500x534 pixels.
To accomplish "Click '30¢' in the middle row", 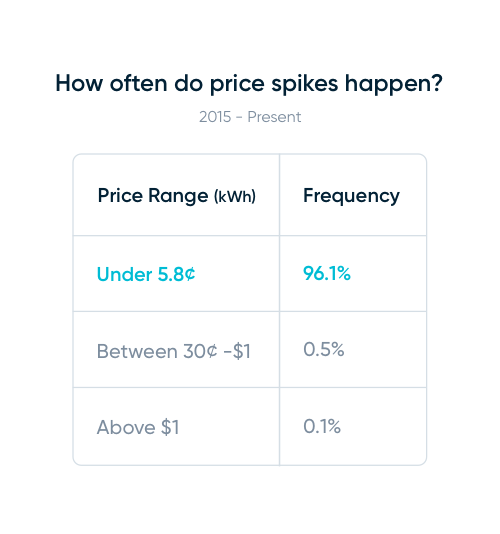I will tap(200, 351).
